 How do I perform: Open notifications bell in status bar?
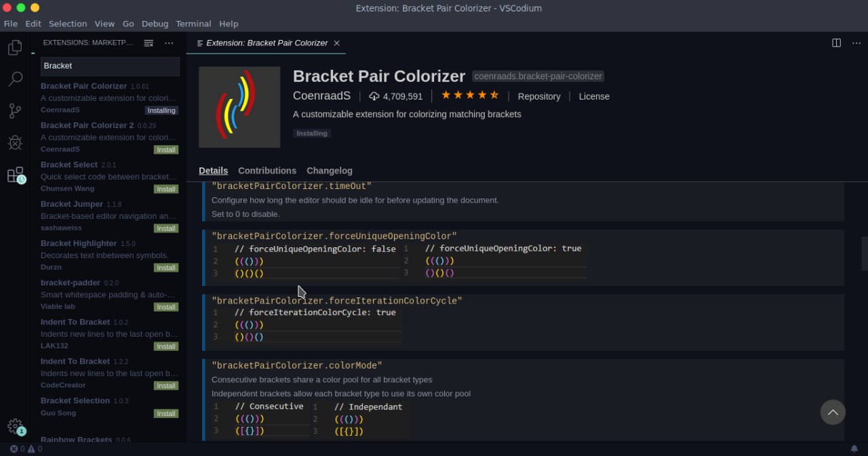(x=854, y=449)
